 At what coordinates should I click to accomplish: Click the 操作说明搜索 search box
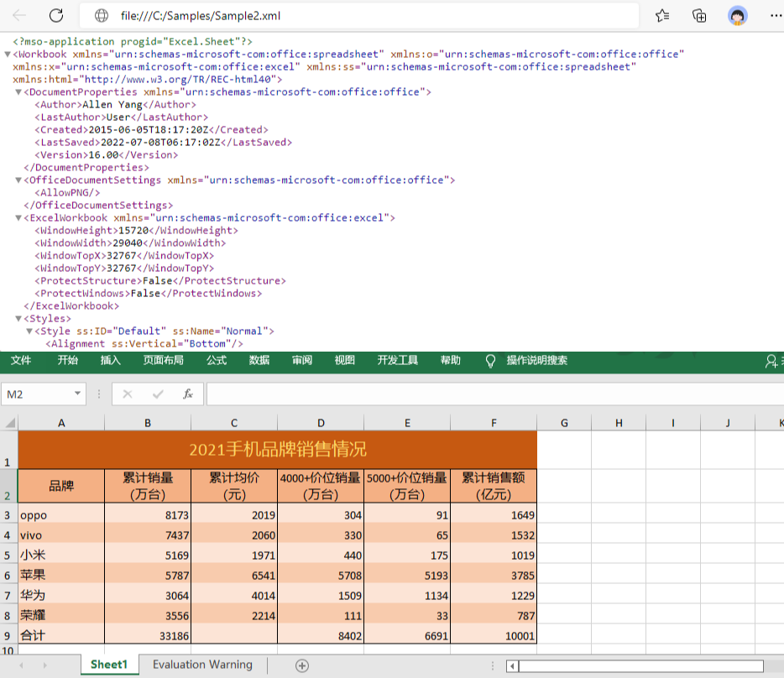click(537, 361)
